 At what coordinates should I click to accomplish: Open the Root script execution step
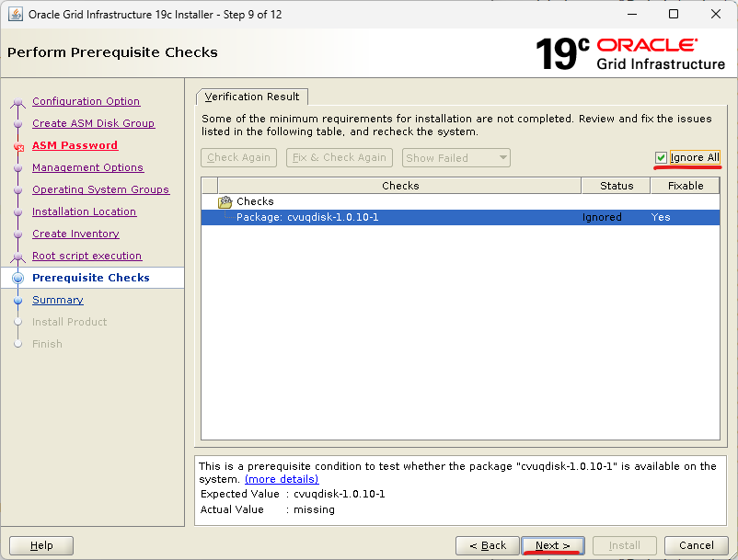[86, 256]
